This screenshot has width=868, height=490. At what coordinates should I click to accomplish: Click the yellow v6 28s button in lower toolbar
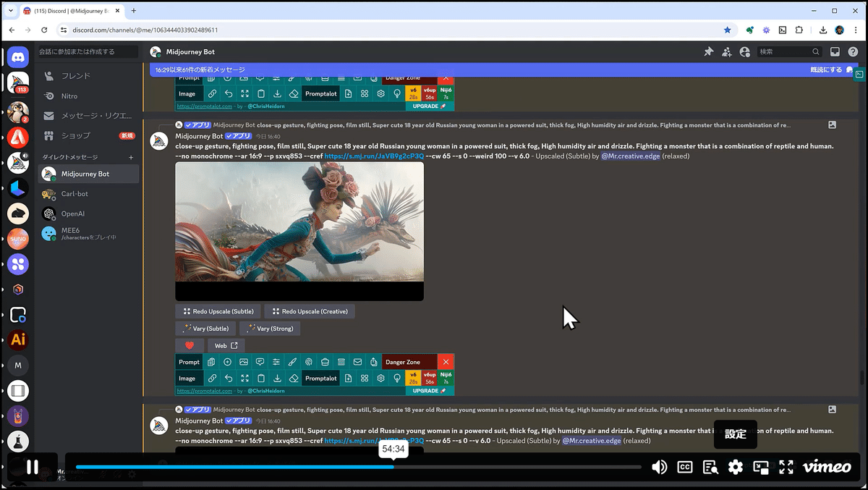(x=414, y=378)
